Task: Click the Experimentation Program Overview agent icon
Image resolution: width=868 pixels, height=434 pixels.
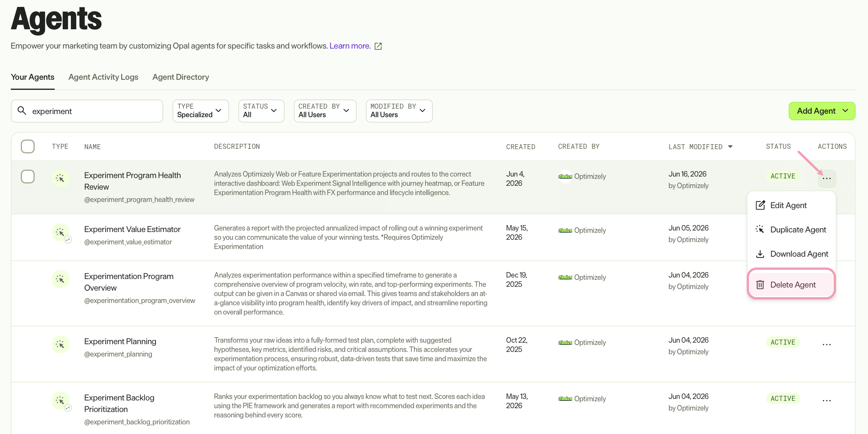Action: [60, 279]
